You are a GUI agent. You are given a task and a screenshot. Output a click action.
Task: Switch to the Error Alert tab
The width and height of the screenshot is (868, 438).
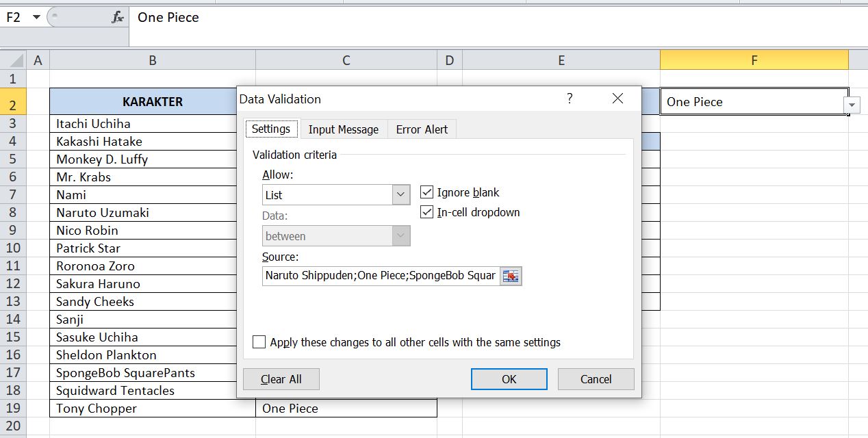click(421, 129)
